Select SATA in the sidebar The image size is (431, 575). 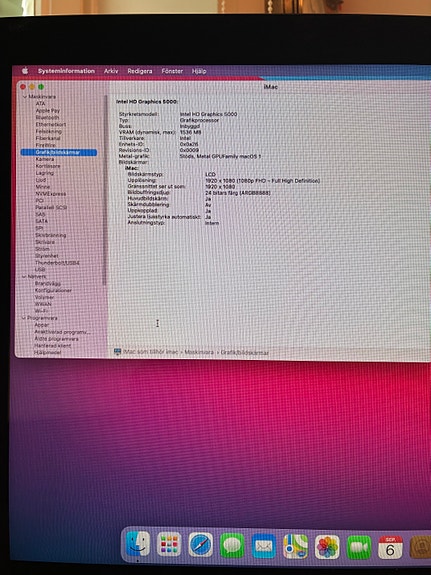coord(41,221)
